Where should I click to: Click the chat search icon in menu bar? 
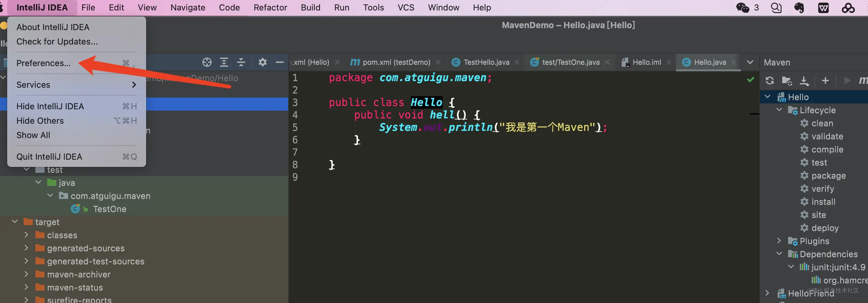[776, 8]
